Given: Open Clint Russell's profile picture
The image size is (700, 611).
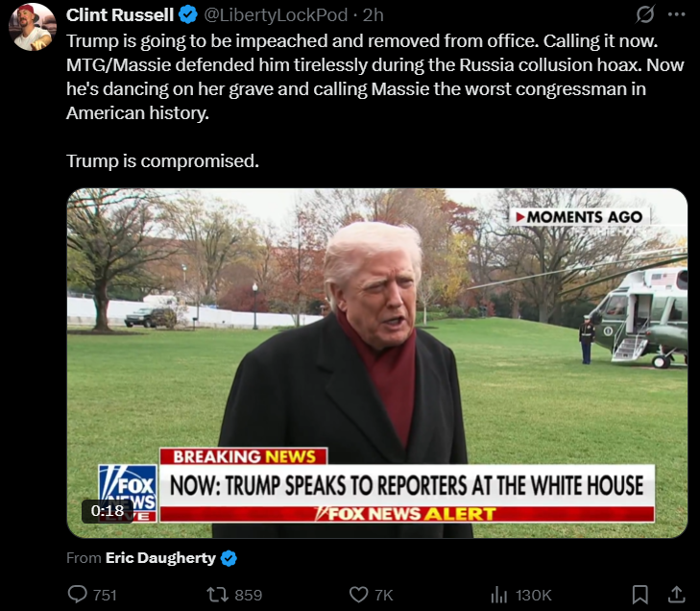Looking at the screenshot, I should (33, 27).
